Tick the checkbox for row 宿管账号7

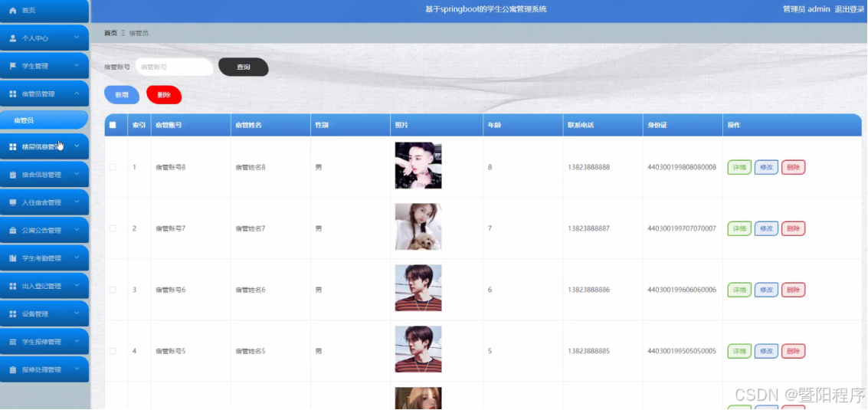click(x=113, y=228)
